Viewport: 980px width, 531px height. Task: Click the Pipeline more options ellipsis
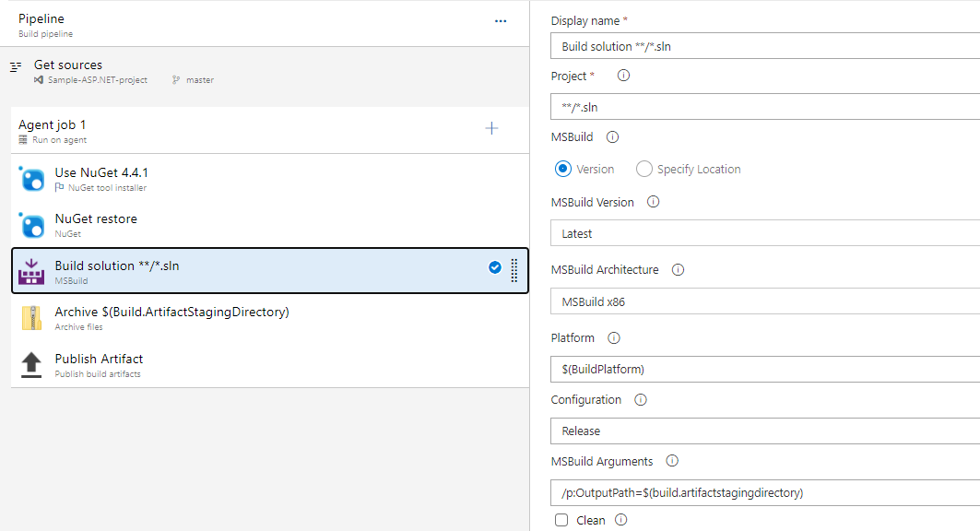pos(501,21)
